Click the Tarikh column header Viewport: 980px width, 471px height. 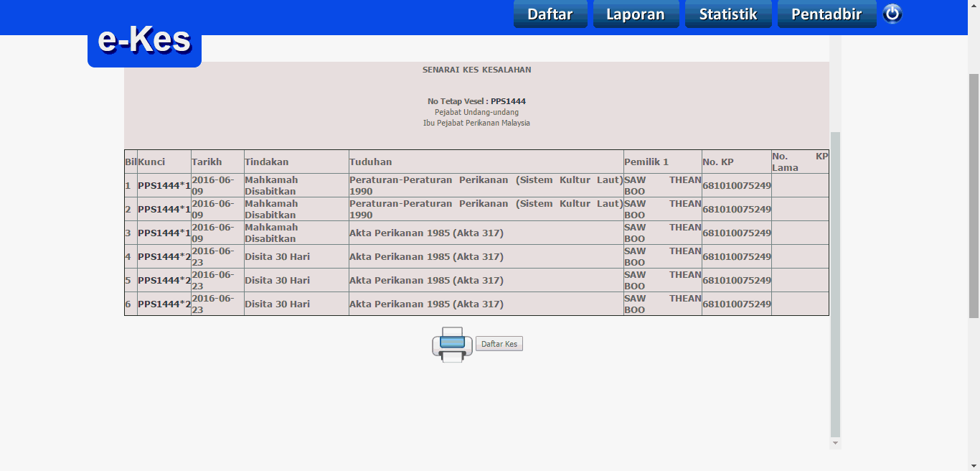[207, 162]
